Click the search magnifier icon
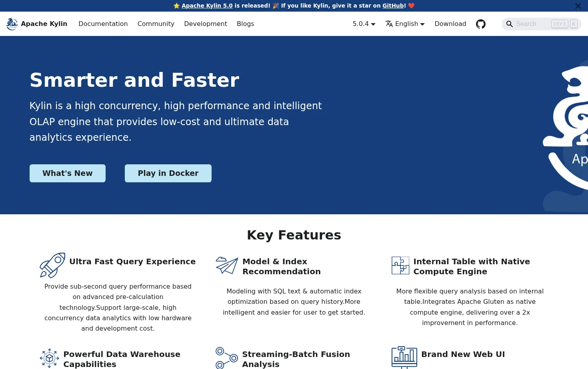Viewport: 588px width, 369px height. [509, 24]
